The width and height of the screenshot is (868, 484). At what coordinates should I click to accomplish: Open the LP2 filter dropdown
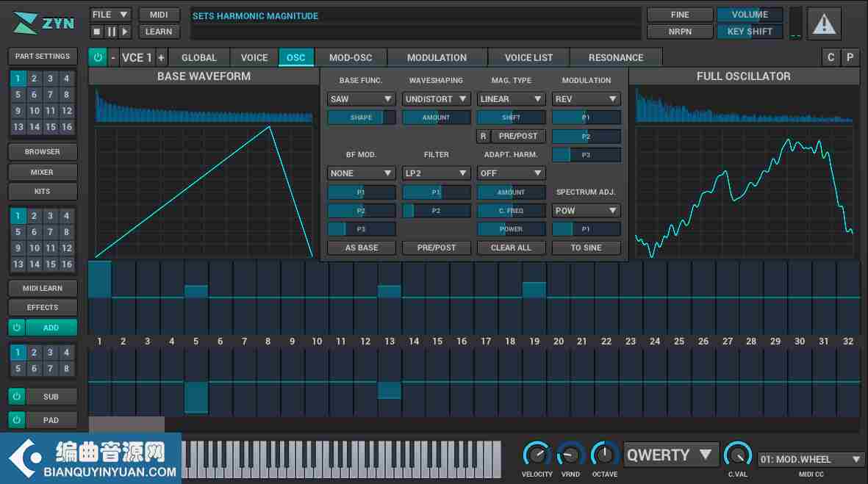point(437,173)
